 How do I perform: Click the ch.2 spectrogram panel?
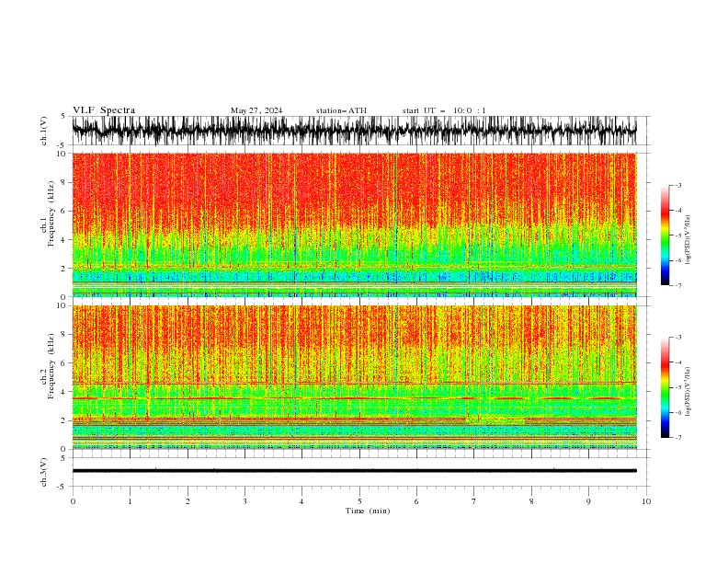coord(354,377)
